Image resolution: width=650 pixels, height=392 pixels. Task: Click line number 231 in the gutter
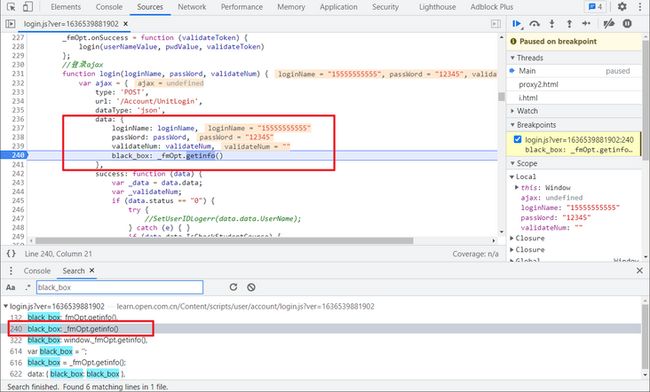[x=18, y=74]
